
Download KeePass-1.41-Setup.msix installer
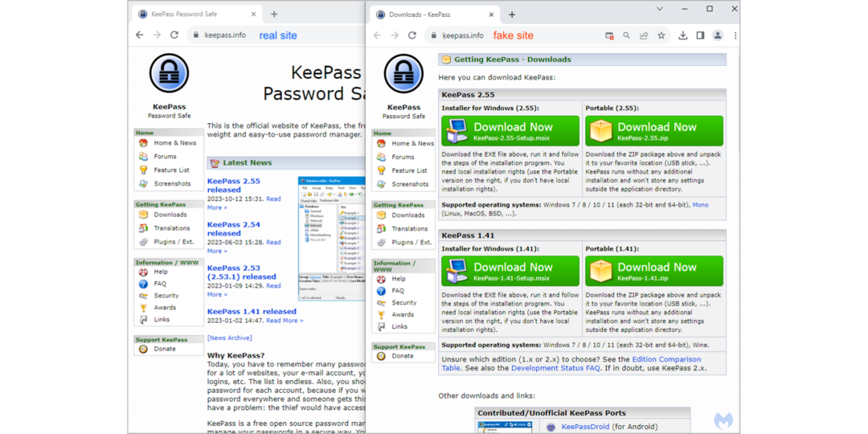pyautogui.click(x=510, y=271)
